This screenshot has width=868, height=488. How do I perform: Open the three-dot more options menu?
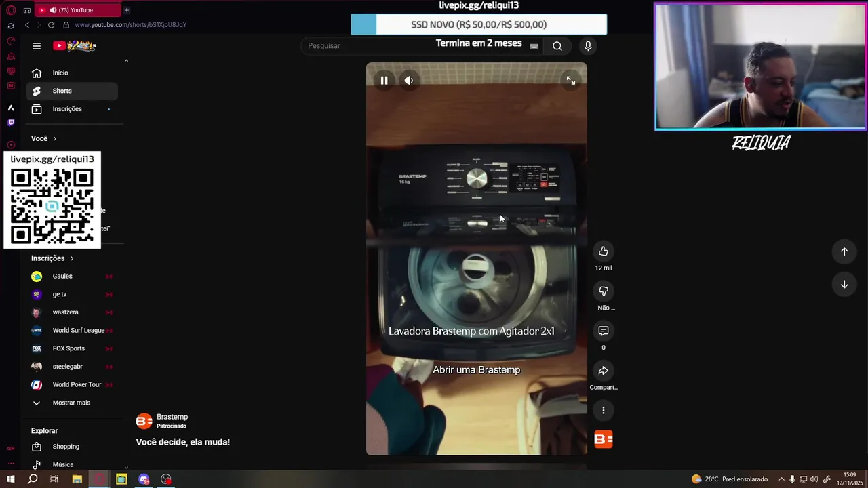click(x=603, y=410)
